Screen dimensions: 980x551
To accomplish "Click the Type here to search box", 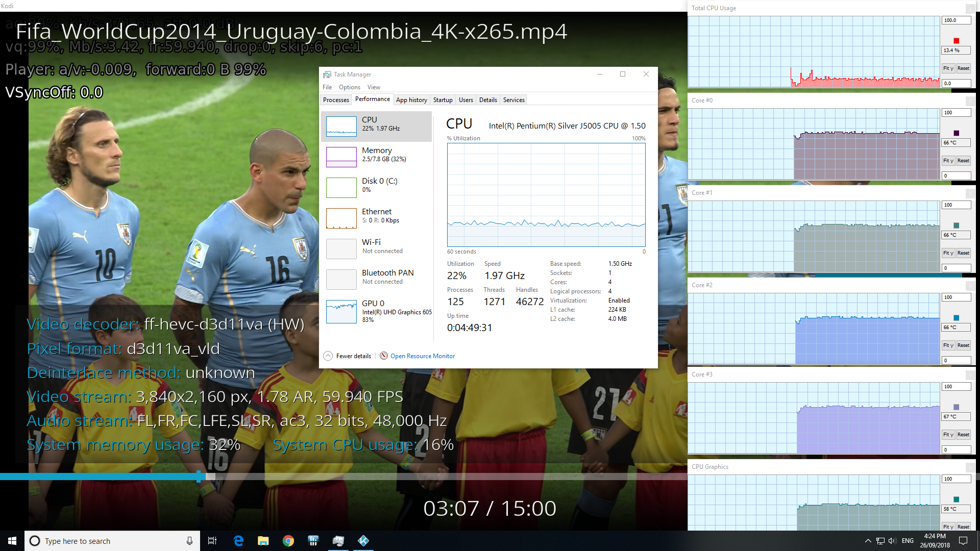I will tap(111, 541).
